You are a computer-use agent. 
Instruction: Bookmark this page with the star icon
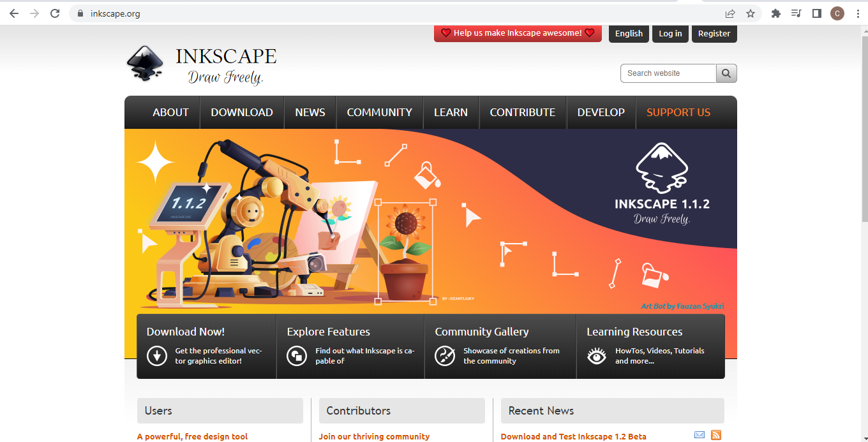tap(751, 13)
